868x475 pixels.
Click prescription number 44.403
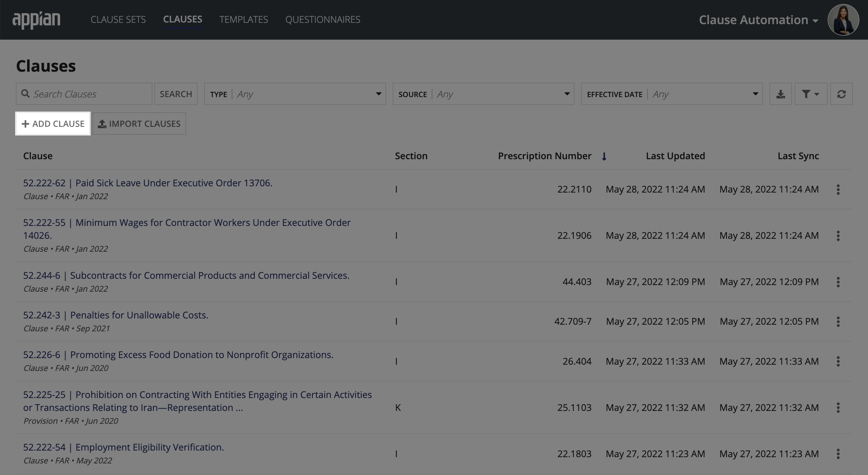tap(577, 282)
